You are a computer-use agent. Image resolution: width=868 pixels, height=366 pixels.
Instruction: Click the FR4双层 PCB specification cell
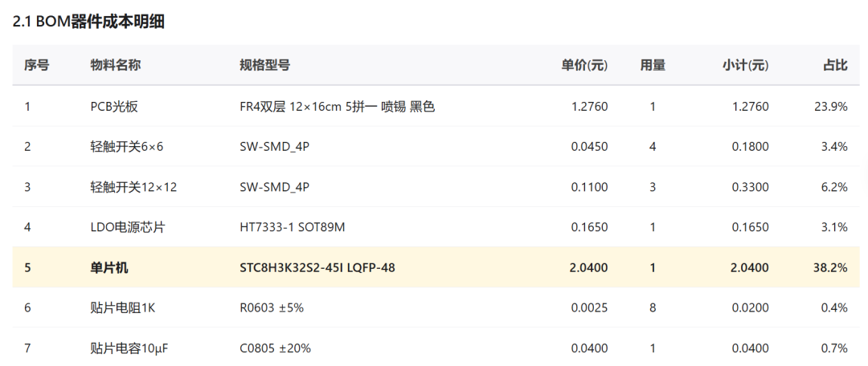[337, 107]
